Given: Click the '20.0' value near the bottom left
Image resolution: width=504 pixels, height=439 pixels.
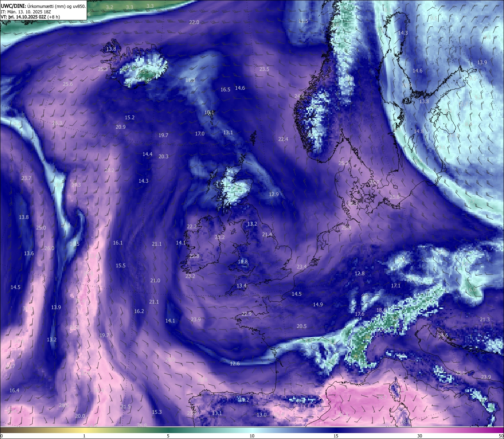Looking at the screenshot, I should click(x=80, y=416).
